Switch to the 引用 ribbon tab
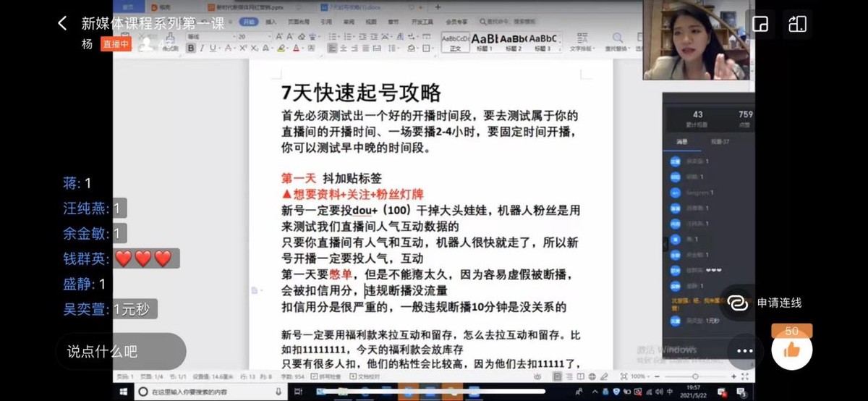This screenshot has width=868, height=401. pyautogui.click(x=326, y=22)
